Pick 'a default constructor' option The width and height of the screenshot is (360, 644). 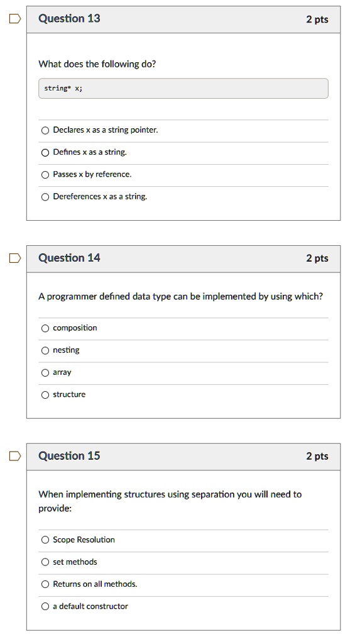pos(45,607)
